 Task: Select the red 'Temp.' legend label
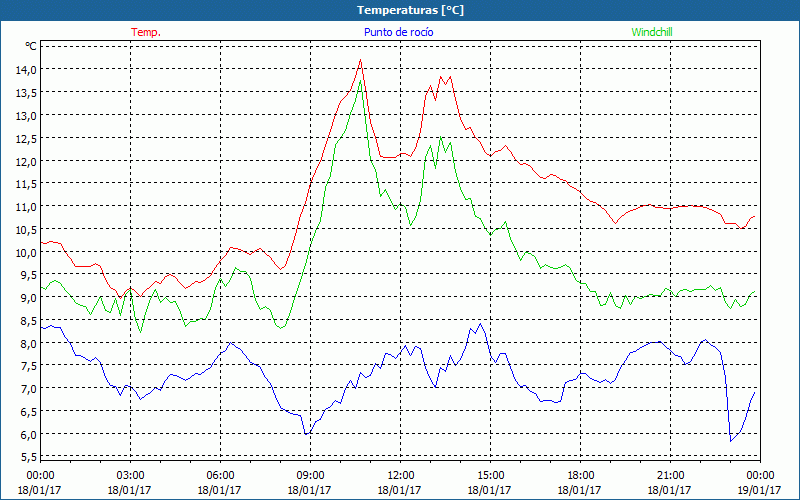click(x=146, y=32)
